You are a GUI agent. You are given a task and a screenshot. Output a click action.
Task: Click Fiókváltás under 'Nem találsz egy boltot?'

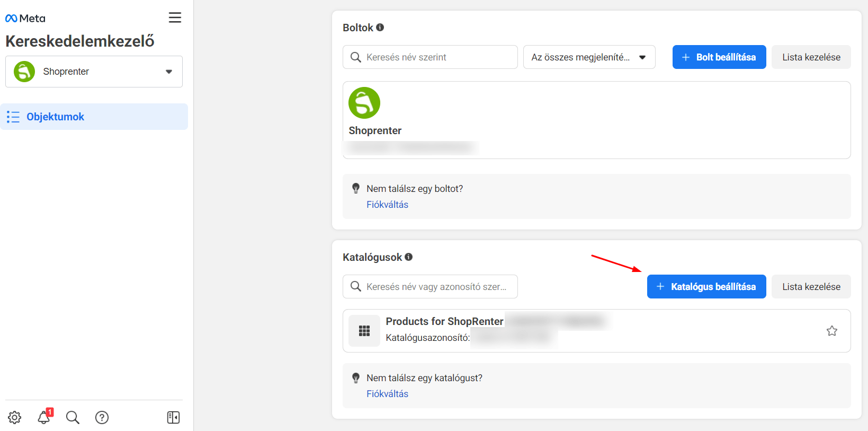(387, 205)
